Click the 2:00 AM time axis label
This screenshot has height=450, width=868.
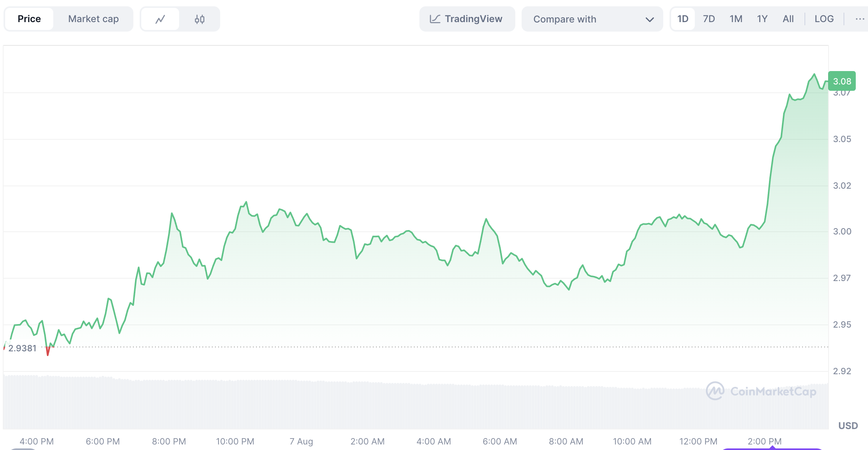click(x=367, y=441)
